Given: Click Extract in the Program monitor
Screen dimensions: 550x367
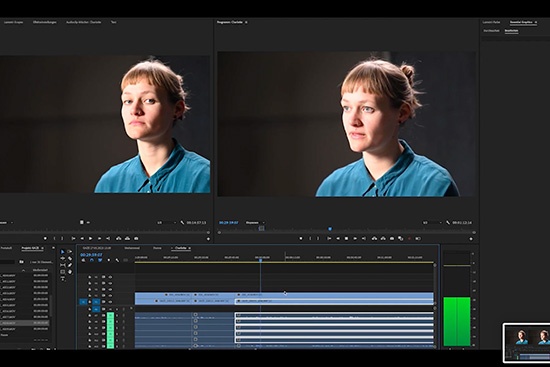Looking at the screenshot, I should [383, 238].
